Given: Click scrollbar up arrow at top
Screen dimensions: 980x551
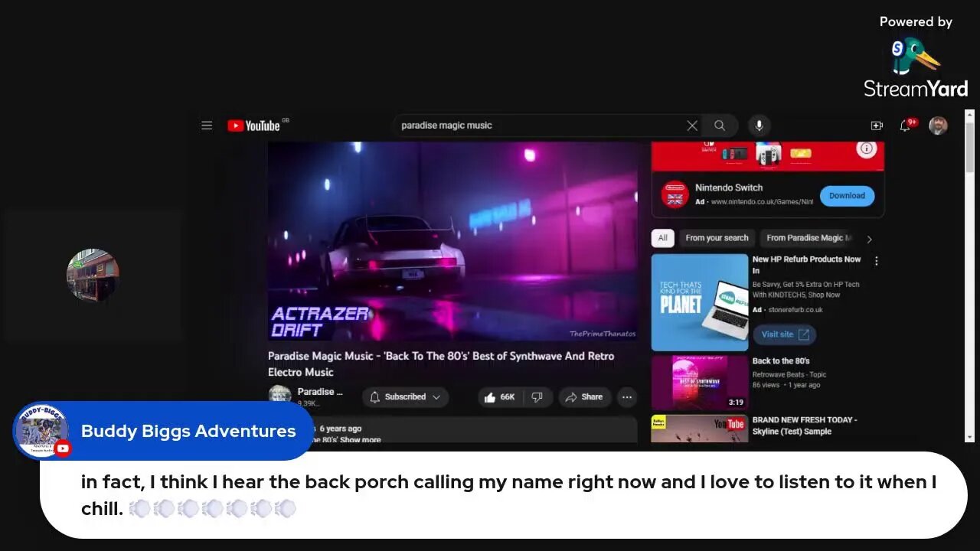Looking at the screenshot, I should click(x=969, y=115).
